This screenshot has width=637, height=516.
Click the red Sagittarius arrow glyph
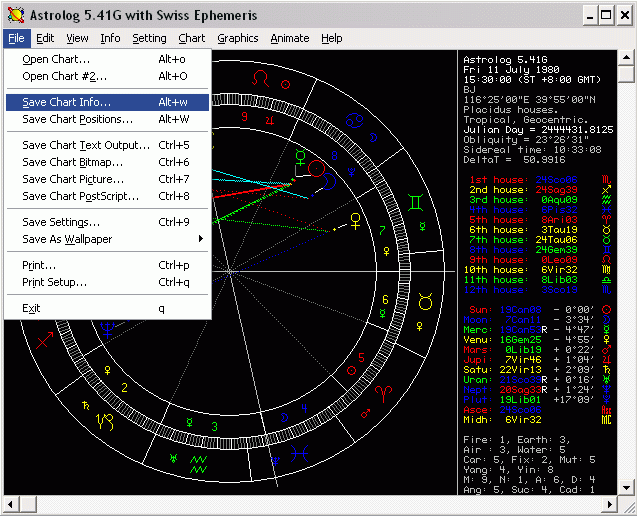click(x=45, y=340)
